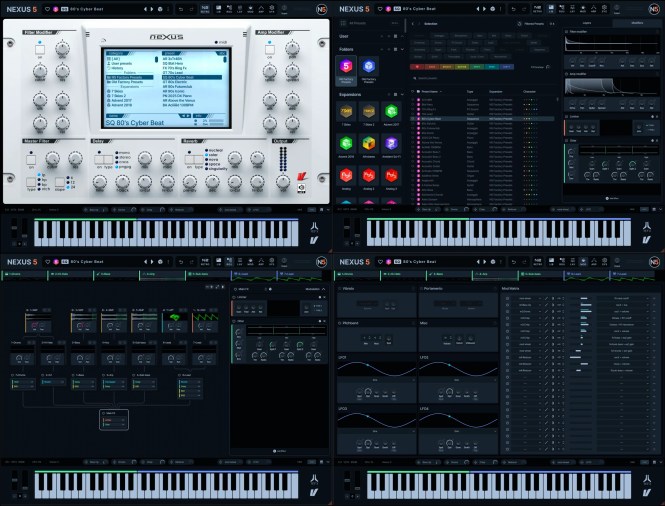Viewport: 665px width, 506px height.
Task: Toggle Filter modifier power in library side panel
Action: click(567, 32)
